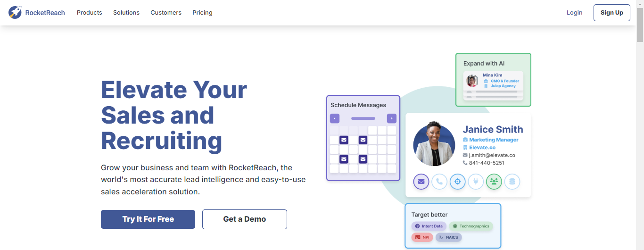
Task: Click the previous arrow in Schedule Messages calendar
Action: (x=335, y=118)
